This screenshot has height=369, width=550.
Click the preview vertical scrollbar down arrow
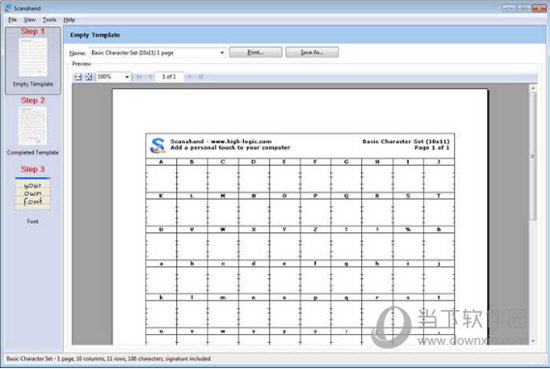pyautogui.click(x=533, y=341)
